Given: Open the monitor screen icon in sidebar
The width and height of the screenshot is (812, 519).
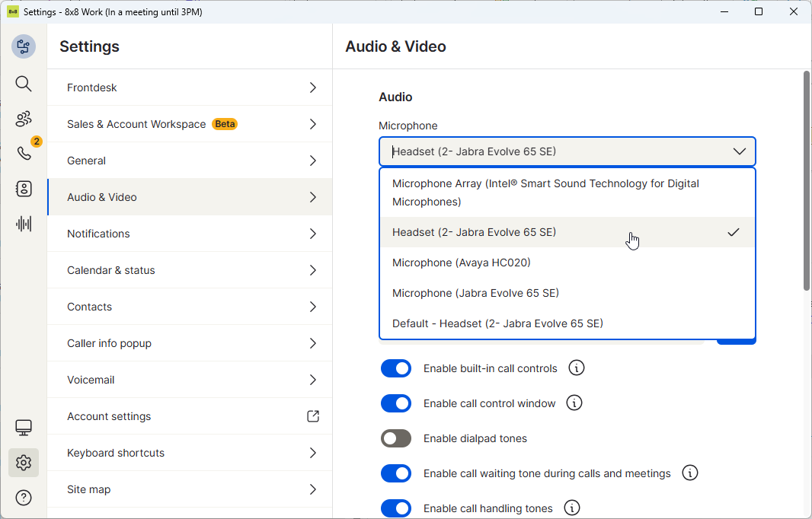Looking at the screenshot, I should [24, 428].
